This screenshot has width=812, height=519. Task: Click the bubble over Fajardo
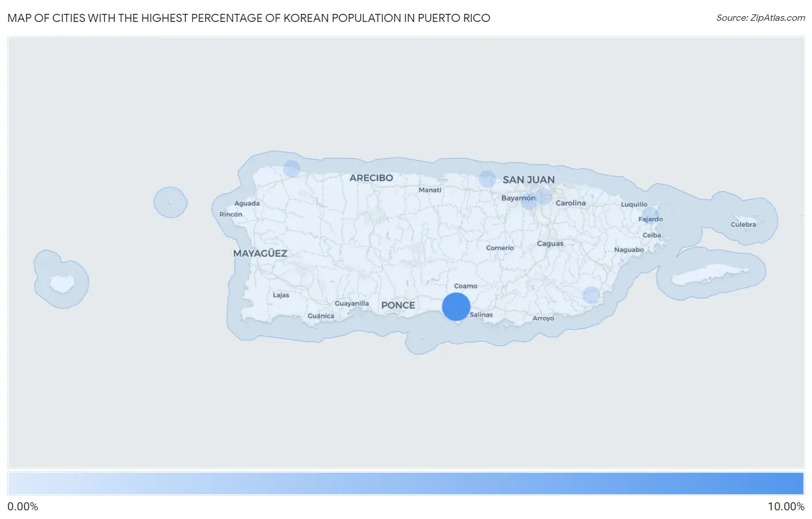650,215
